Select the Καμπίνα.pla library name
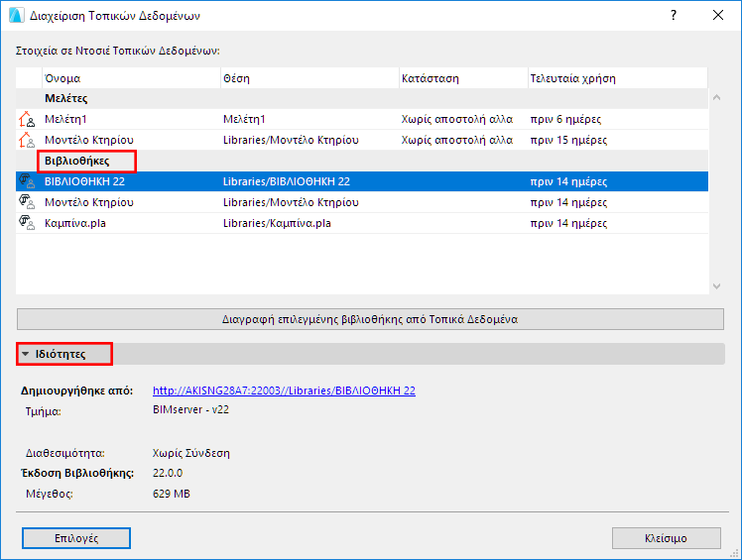Viewport: 742px width, 560px height. 75,223
